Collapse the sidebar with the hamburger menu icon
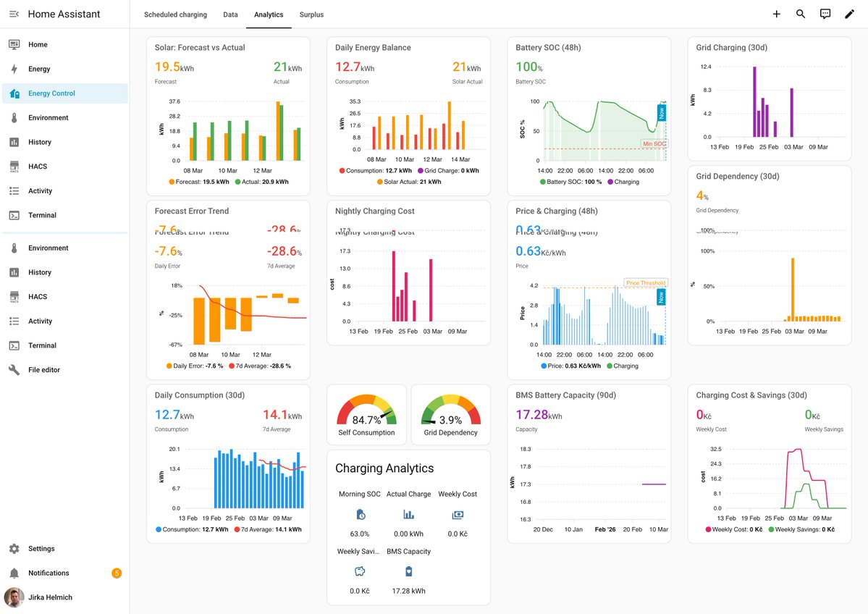 [14, 14]
